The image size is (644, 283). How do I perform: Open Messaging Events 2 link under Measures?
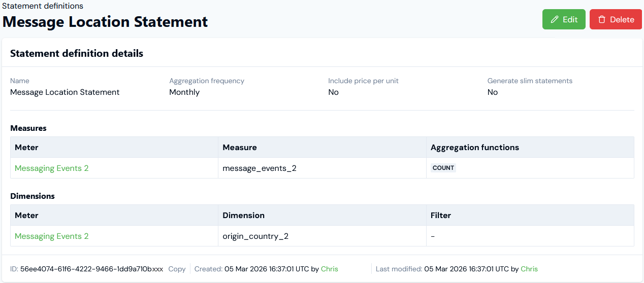[52, 168]
